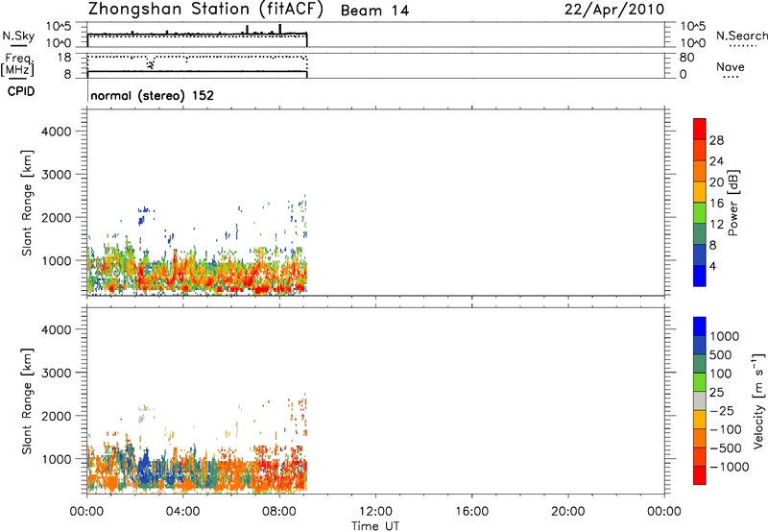This screenshot has height=532, width=768.
Task: Click the '20:00' time axis label
Action: point(568,512)
